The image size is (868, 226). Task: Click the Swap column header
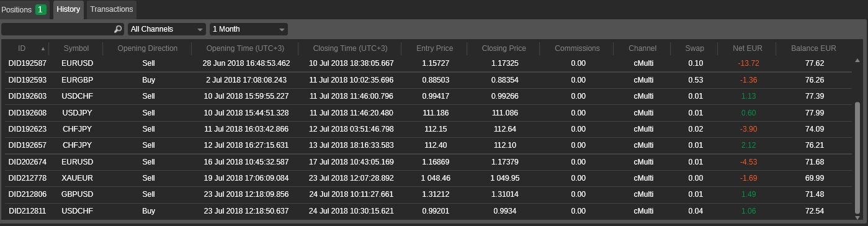pos(695,48)
